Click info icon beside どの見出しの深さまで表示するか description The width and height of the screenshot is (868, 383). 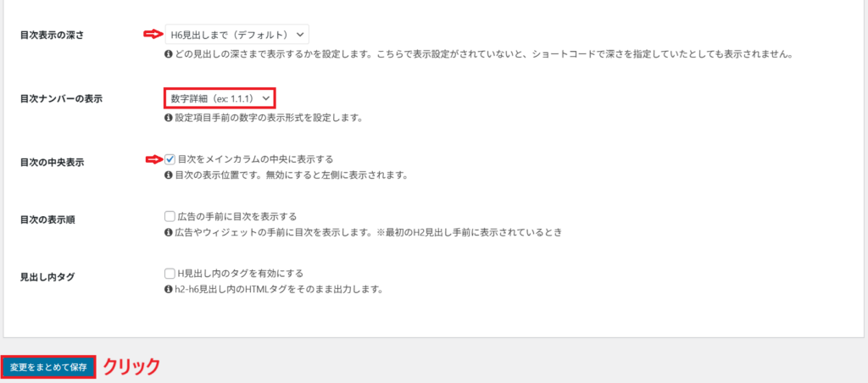click(x=169, y=55)
